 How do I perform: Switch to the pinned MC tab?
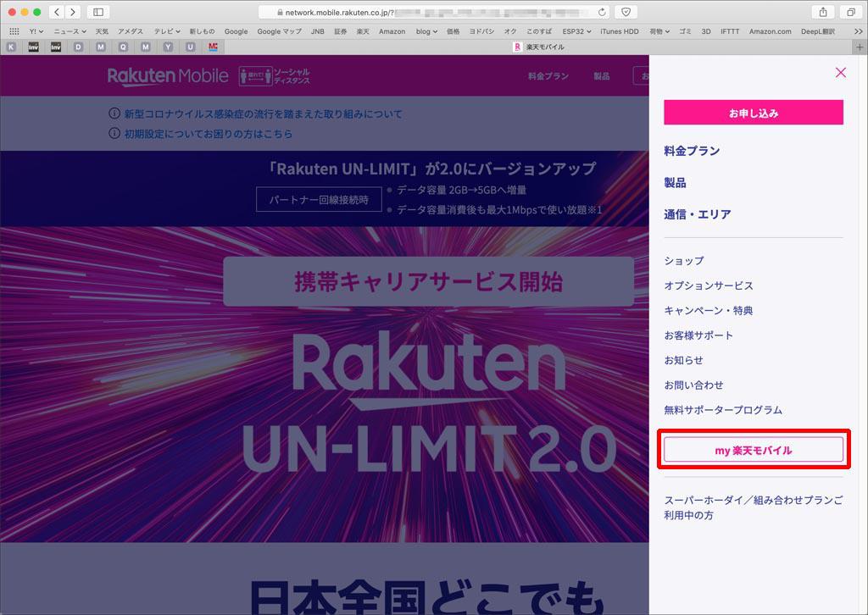(x=213, y=47)
